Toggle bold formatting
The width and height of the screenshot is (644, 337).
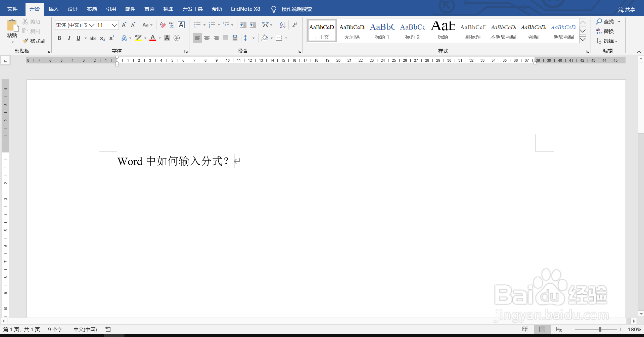click(59, 38)
